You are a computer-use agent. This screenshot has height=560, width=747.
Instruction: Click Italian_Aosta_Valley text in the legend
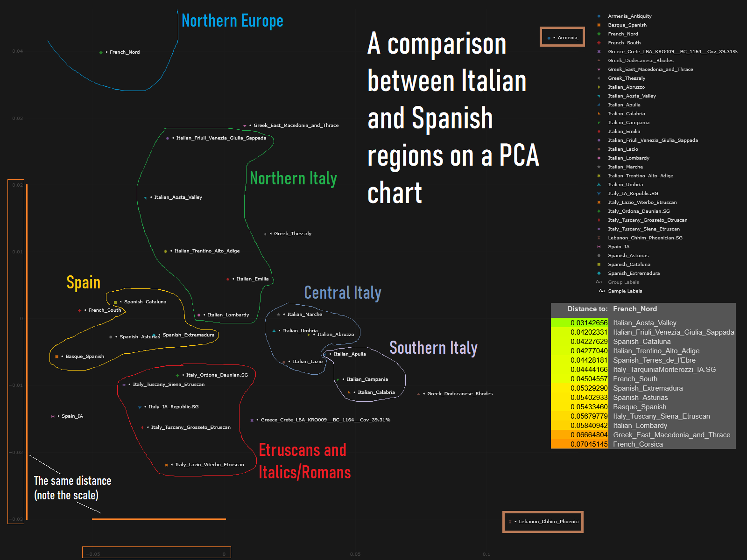tap(632, 96)
